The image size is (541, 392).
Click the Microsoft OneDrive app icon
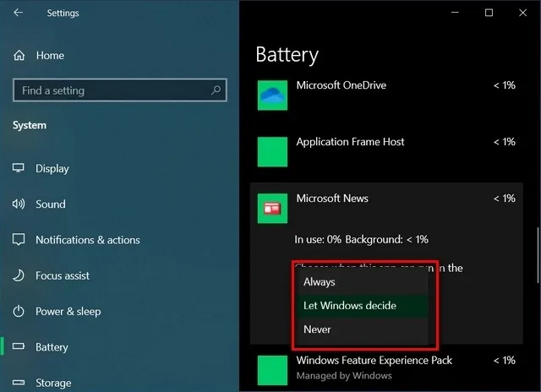(x=272, y=95)
